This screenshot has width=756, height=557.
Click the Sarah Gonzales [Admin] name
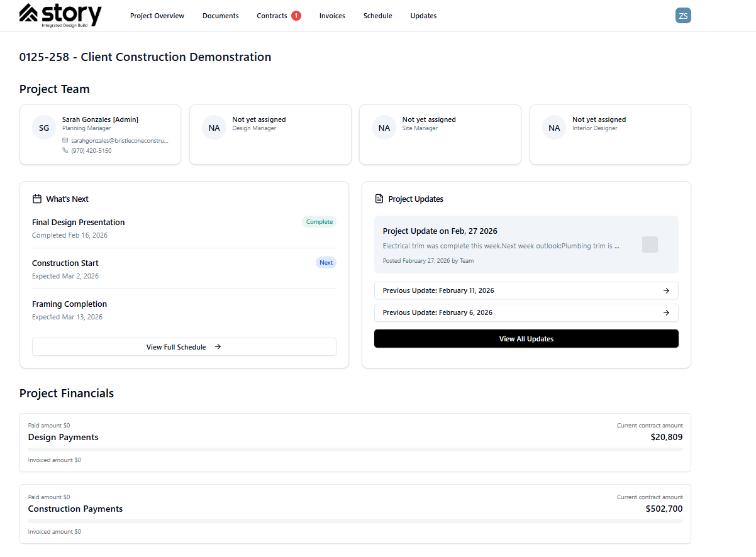[100, 119]
